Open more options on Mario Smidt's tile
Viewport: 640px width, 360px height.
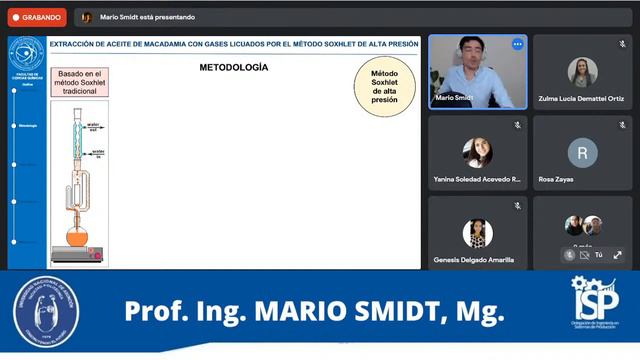(518, 44)
